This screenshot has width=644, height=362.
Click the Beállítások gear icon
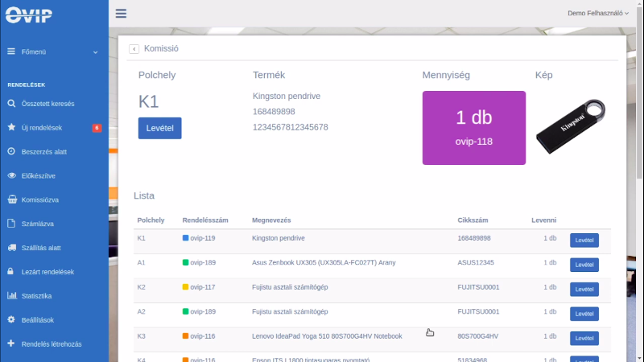pyautogui.click(x=11, y=319)
